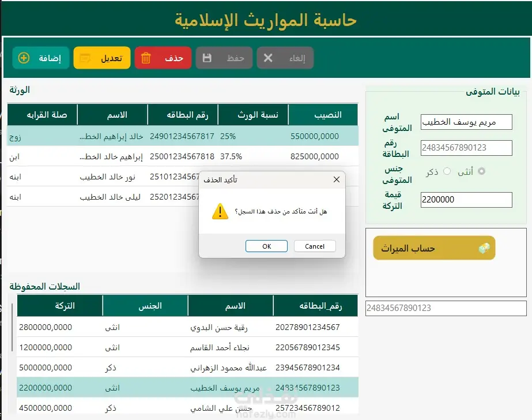Select the أنثى female radio button
The width and height of the screenshot is (532, 420).
click(481, 171)
